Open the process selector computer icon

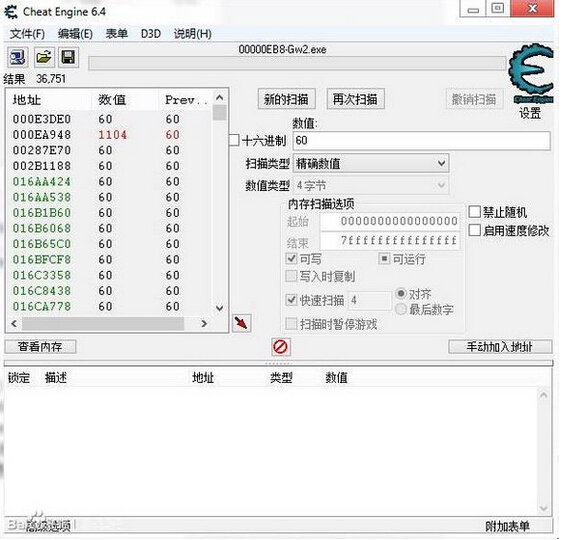click(x=17, y=57)
